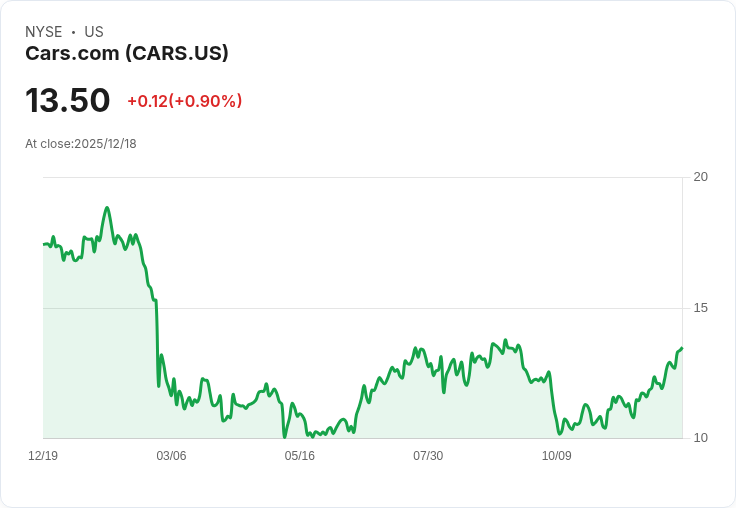The height and width of the screenshot is (508, 736).
Task: Open the Cars.com (CARS.US) title
Action: 127,53
